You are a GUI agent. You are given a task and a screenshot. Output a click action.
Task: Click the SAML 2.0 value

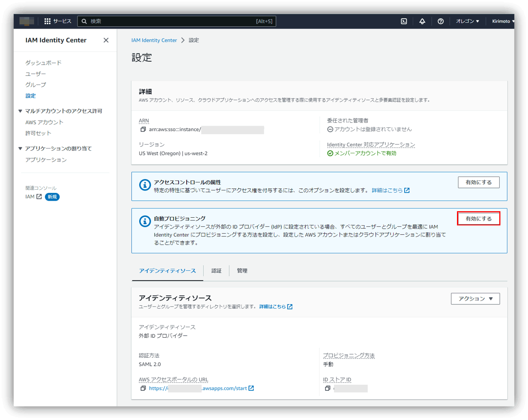[150, 364]
